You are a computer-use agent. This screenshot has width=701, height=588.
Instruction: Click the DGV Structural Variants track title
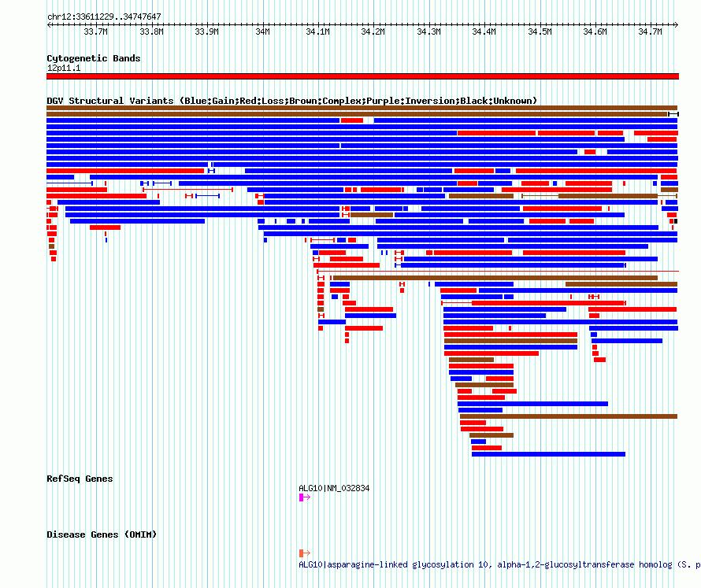(x=291, y=101)
